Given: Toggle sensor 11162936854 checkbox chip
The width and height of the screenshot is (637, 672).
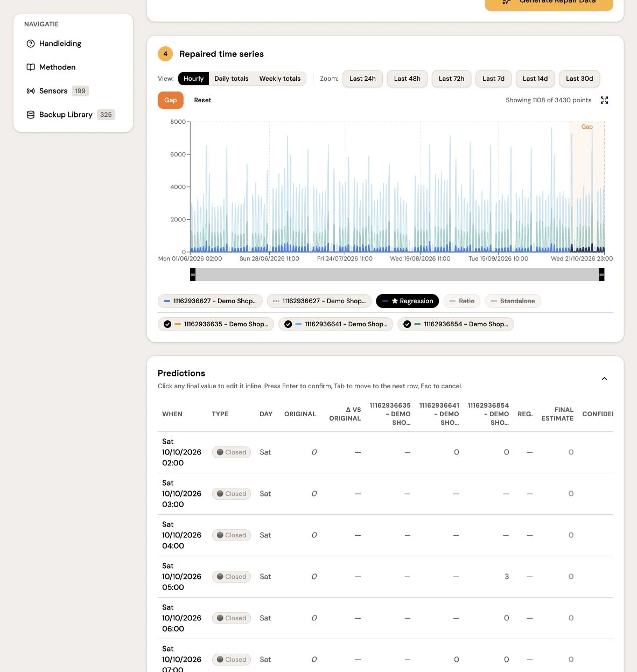Looking at the screenshot, I should tap(456, 324).
